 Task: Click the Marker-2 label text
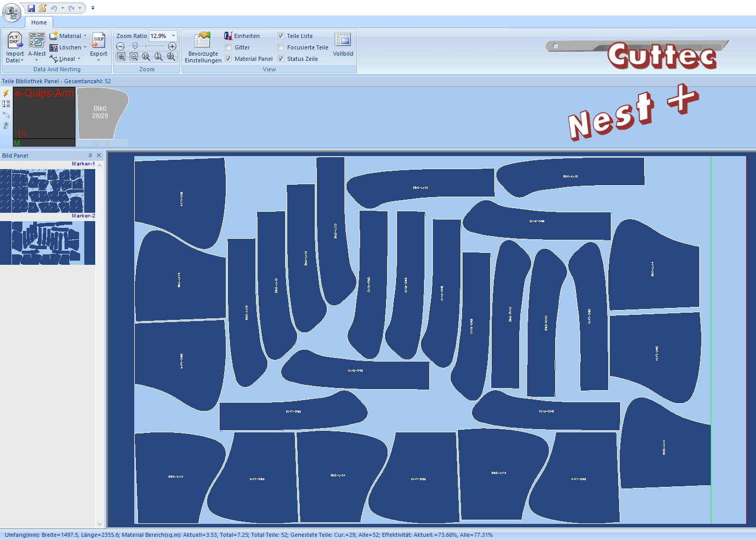coord(83,216)
